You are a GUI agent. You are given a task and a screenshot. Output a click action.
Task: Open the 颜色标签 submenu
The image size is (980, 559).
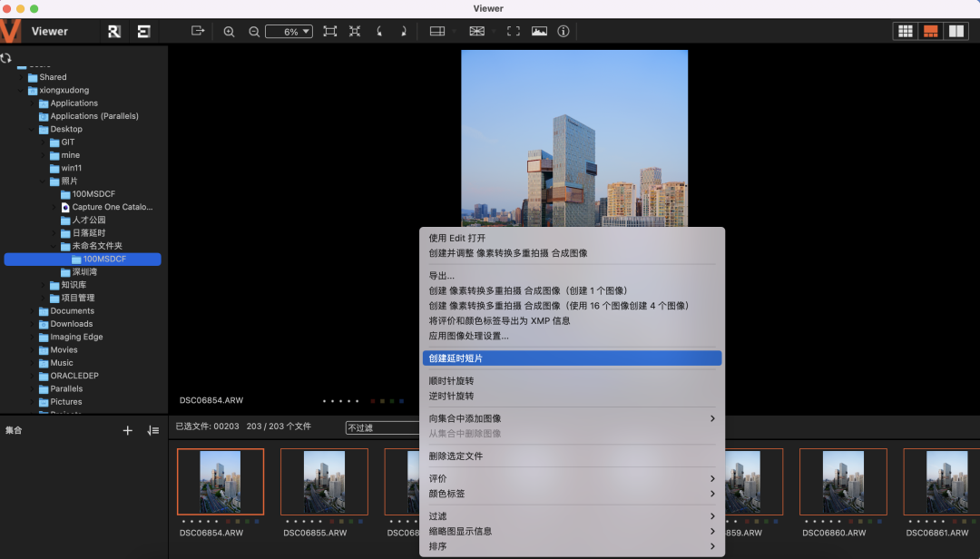572,494
